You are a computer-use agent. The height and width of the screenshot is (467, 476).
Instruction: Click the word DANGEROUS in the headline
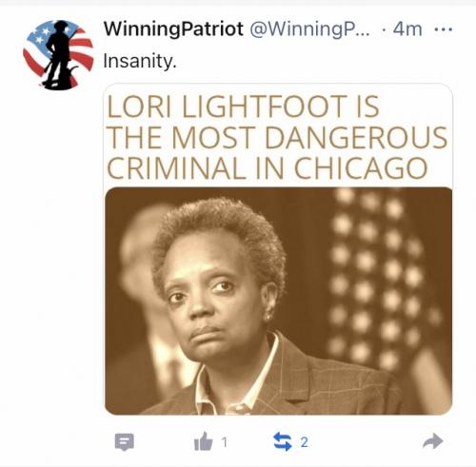click(356, 138)
